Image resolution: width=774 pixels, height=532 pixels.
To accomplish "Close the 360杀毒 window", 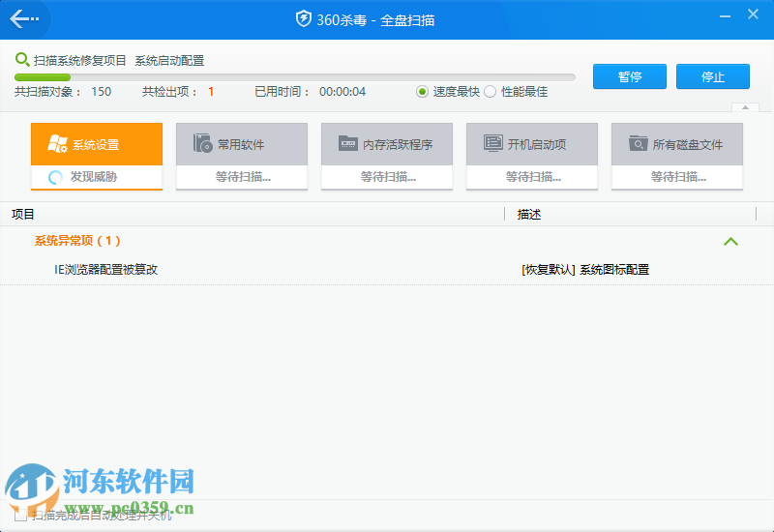I will (x=753, y=15).
